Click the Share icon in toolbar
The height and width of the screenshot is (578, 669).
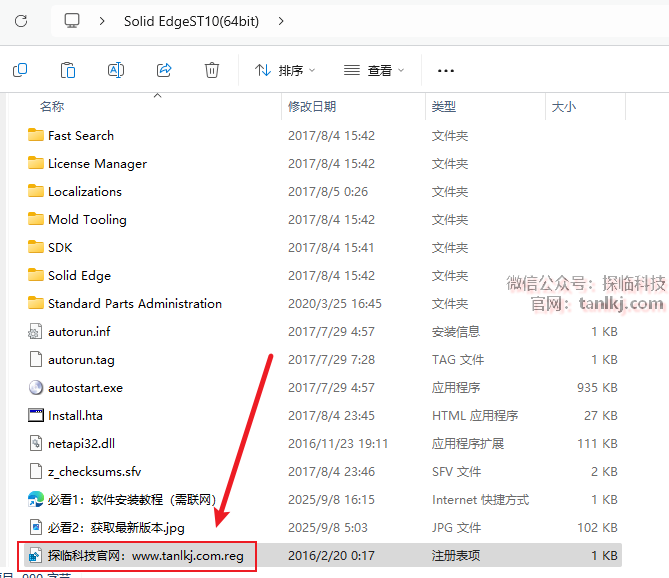pyautogui.click(x=164, y=70)
